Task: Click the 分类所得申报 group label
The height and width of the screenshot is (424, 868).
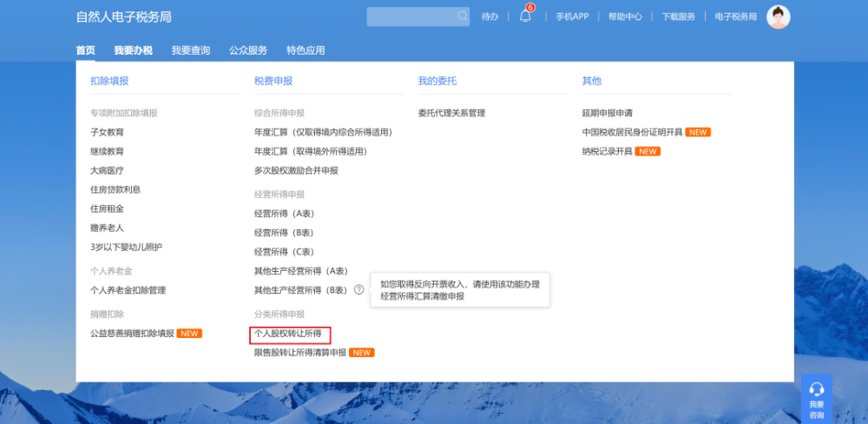Action: click(279, 315)
